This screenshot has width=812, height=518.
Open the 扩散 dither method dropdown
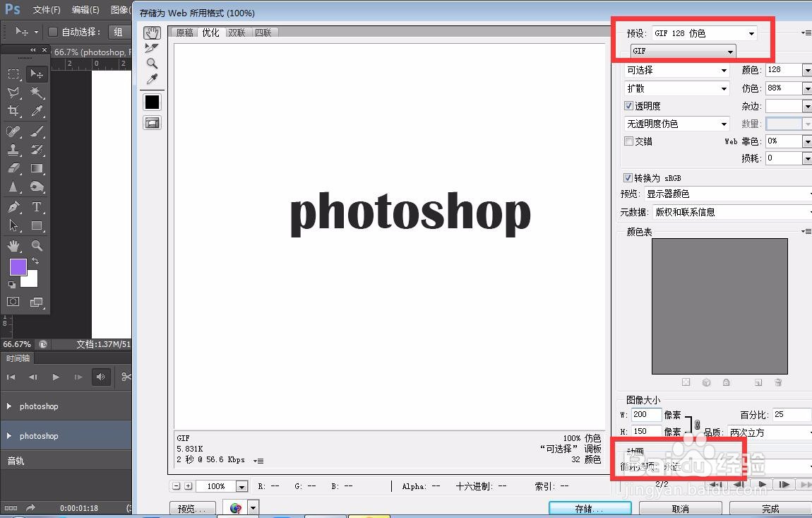(677, 88)
